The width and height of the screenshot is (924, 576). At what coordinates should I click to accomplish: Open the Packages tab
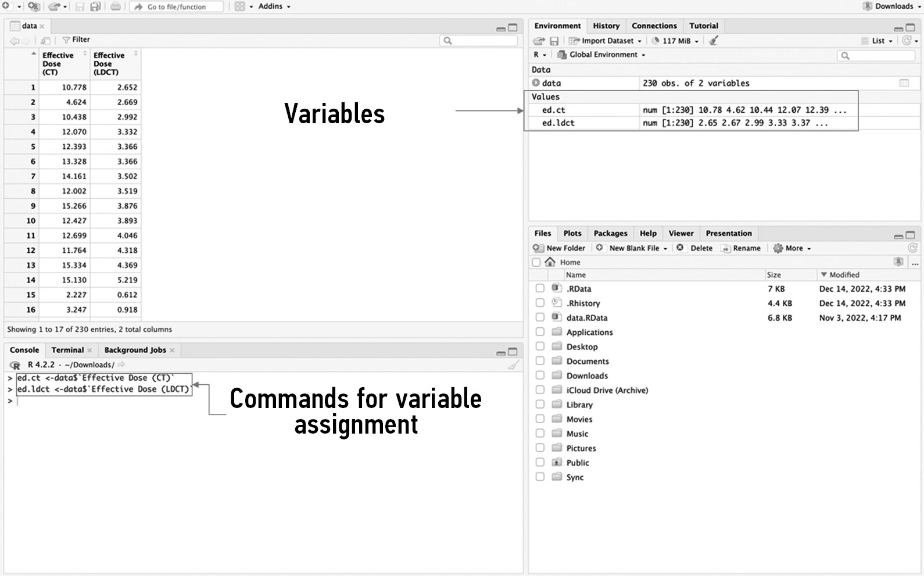610,233
